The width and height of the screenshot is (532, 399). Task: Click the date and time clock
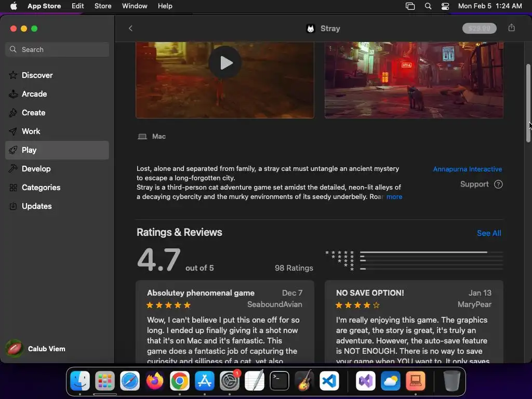pyautogui.click(x=490, y=6)
